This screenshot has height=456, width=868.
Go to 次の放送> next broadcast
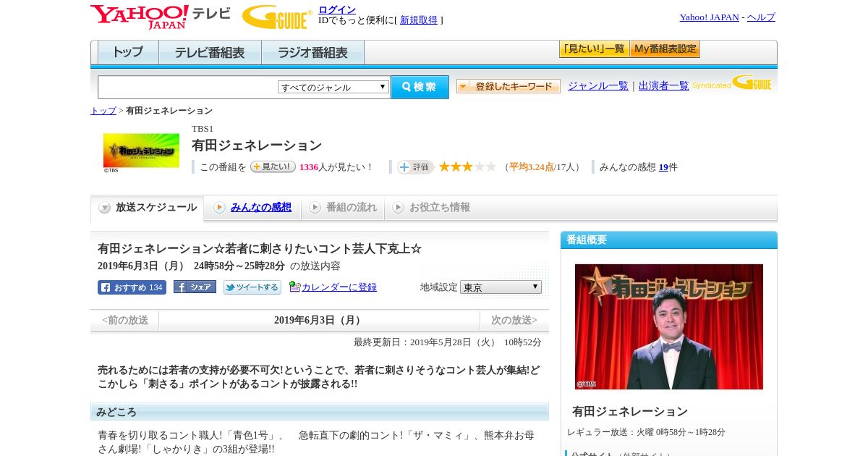pos(514,321)
